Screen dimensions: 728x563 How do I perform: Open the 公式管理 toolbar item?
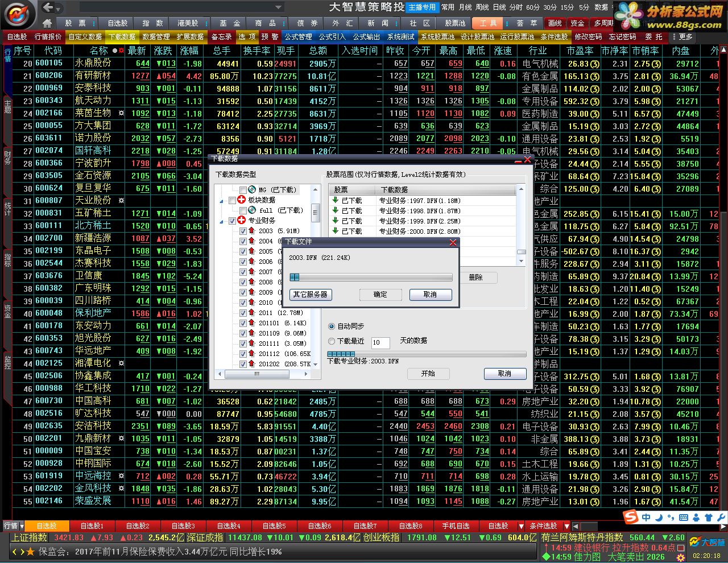(x=299, y=36)
